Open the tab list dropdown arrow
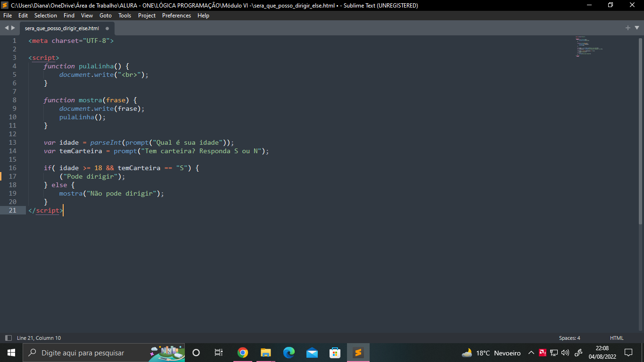Viewport: 644px width, 362px height. [636, 28]
